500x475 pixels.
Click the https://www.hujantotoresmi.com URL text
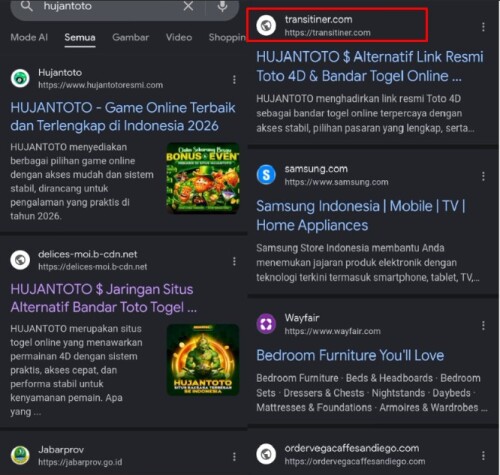[100, 85]
